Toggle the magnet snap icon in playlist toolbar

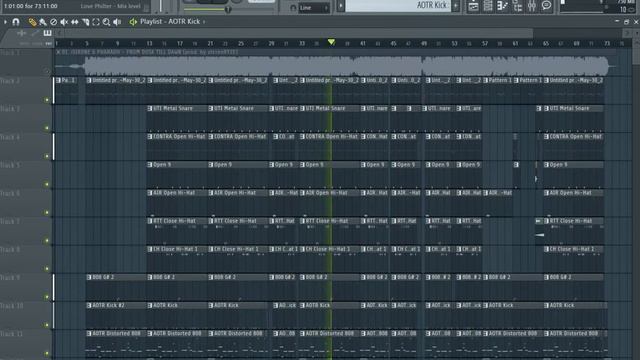[16, 22]
